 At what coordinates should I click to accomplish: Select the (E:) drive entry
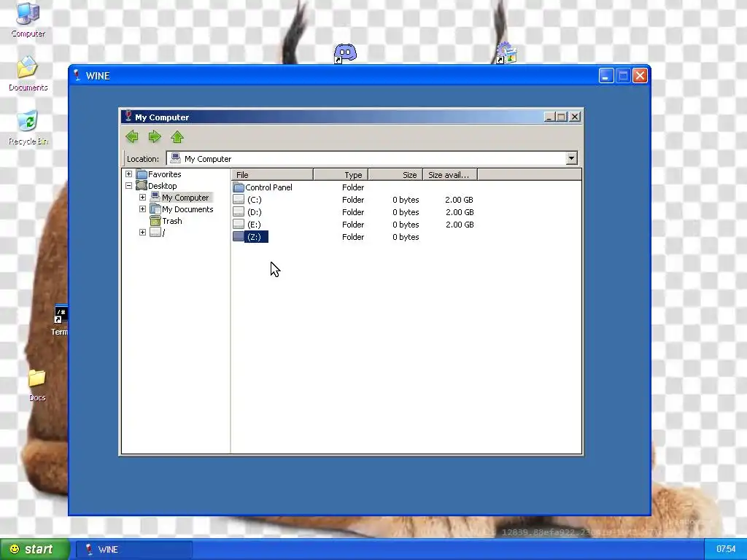tap(255, 225)
